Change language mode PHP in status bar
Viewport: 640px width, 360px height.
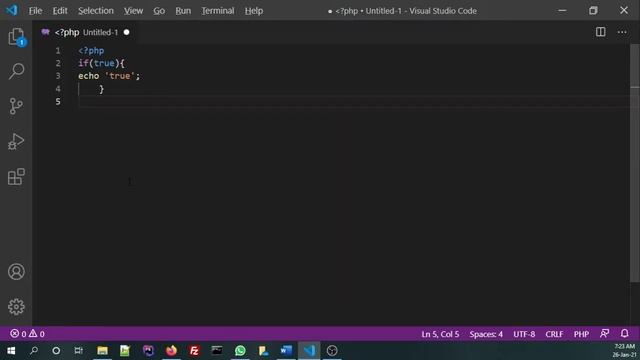pyautogui.click(x=581, y=334)
